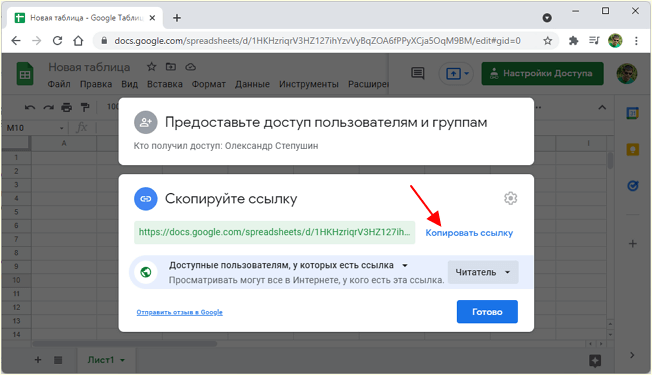The image size is (652, 375).
Task: Select row header 5
Action: (x=16, y=212)
